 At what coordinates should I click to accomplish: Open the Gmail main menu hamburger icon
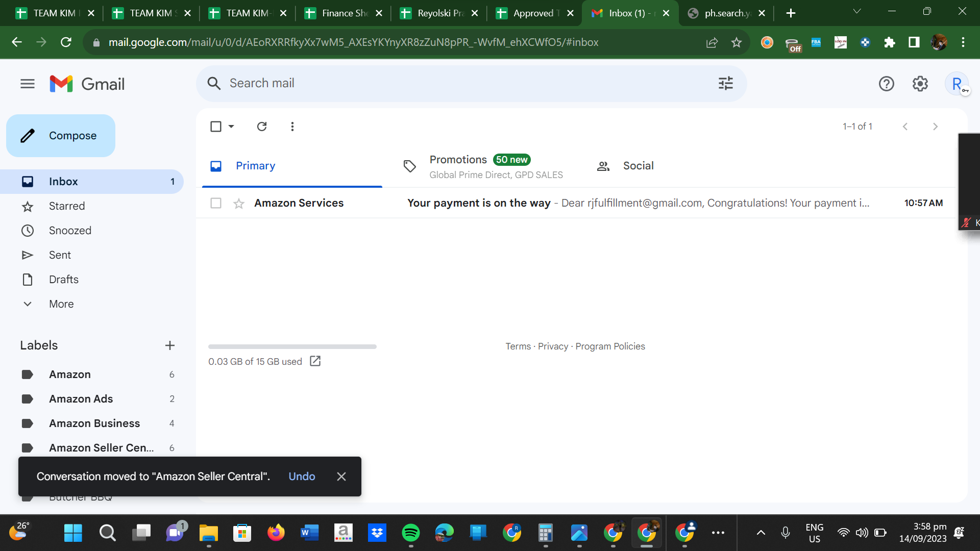coord(28,84)
